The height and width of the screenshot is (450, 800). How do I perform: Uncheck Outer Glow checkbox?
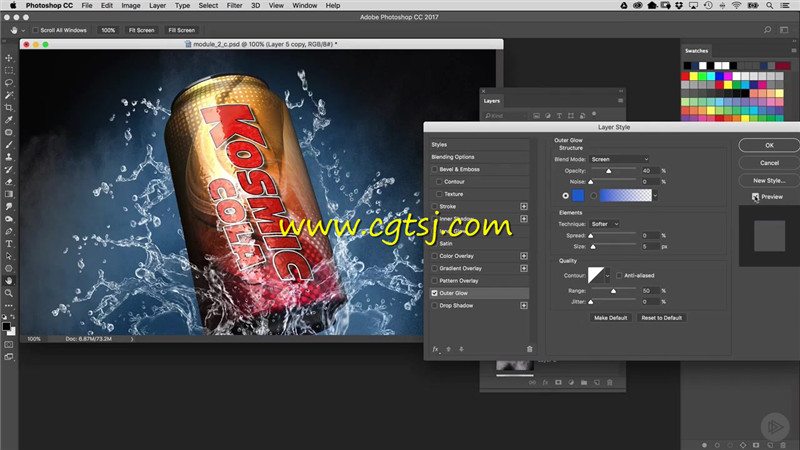pos(435,293)
